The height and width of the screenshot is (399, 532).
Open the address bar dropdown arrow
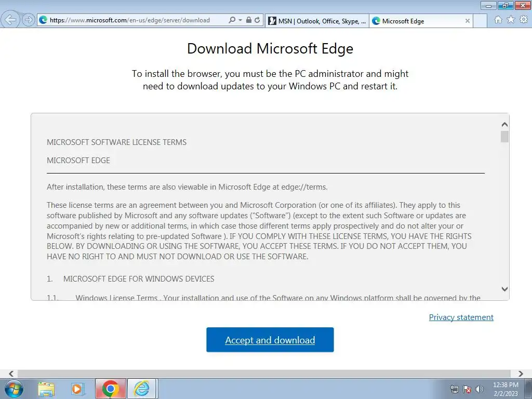click(240, 20)
